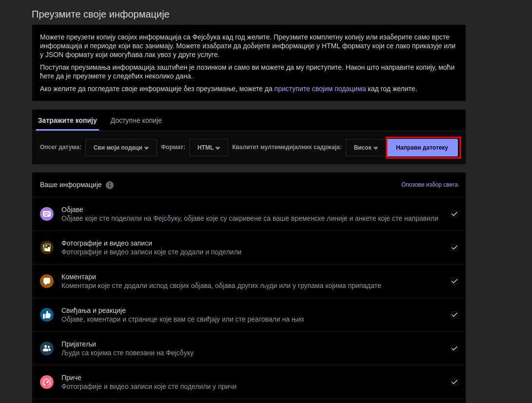532x403 pixels.
Task: Toggle the Пријатељи checkbox
Action: click(x=454, y=348)
